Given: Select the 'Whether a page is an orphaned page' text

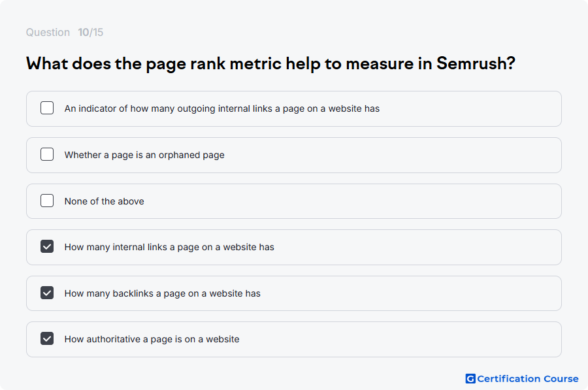Looking at the screenshot, I should 144,155.
